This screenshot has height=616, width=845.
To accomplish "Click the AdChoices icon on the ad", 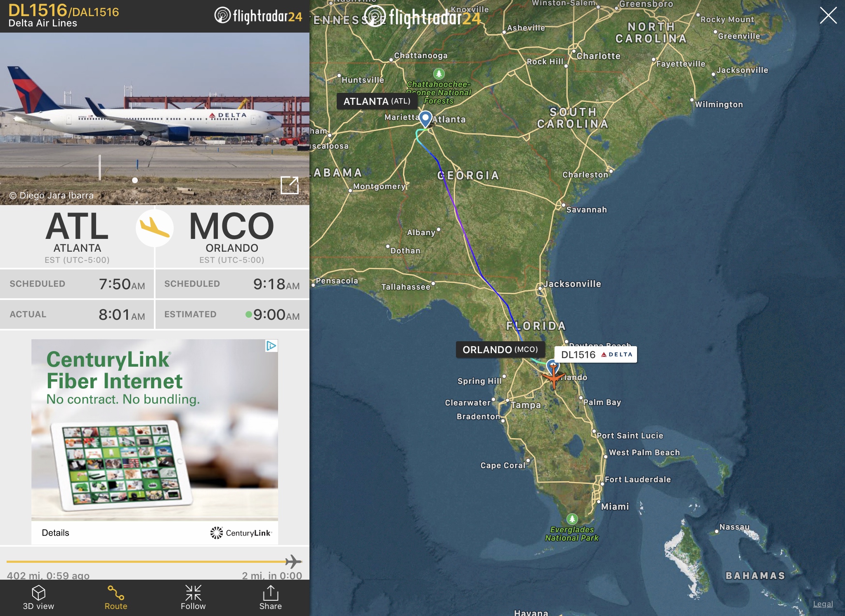I will point(271,346).
